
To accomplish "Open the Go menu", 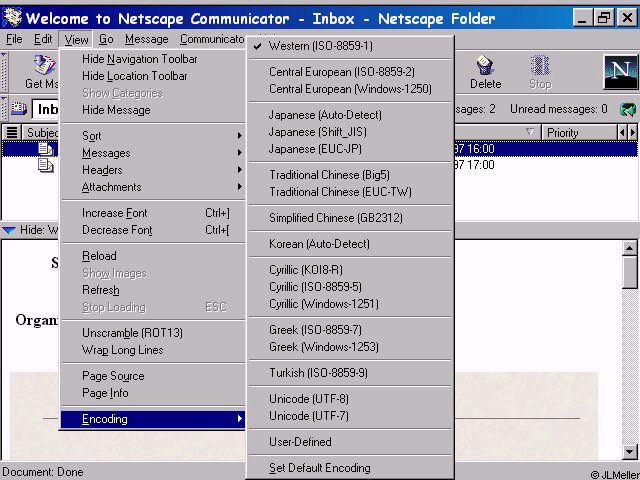I will (x=106, y=39).
